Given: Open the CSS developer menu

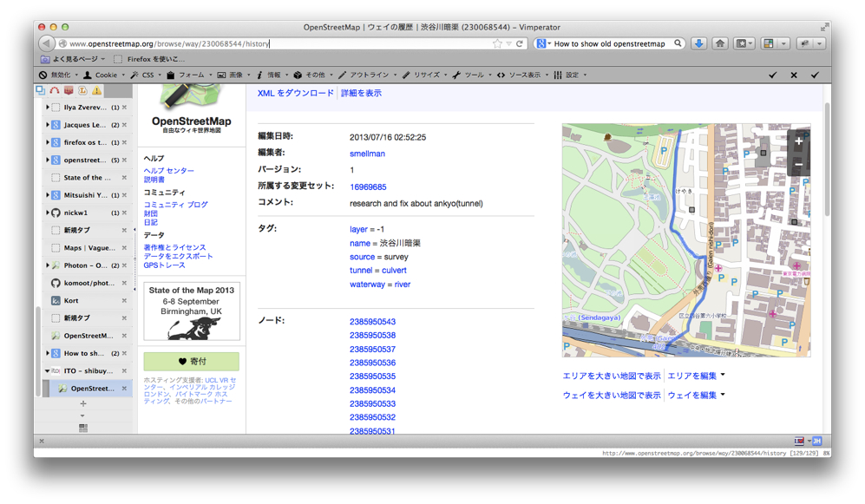Looking at the screenshot, I should click(x=146, y=75).
